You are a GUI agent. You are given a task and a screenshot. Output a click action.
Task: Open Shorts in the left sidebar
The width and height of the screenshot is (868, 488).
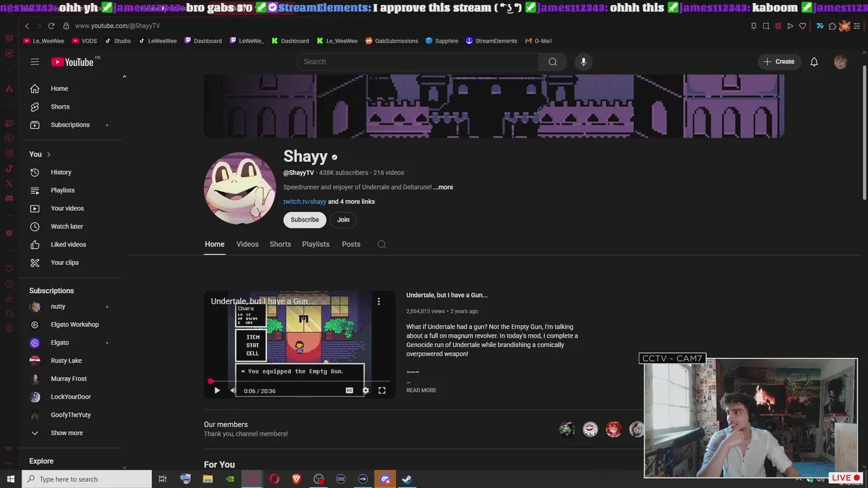[x=60, y=106]
